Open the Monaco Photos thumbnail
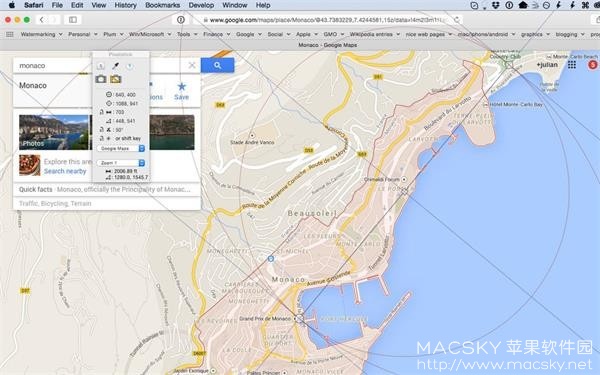600x375 pixels. click(x=54, y=132)
